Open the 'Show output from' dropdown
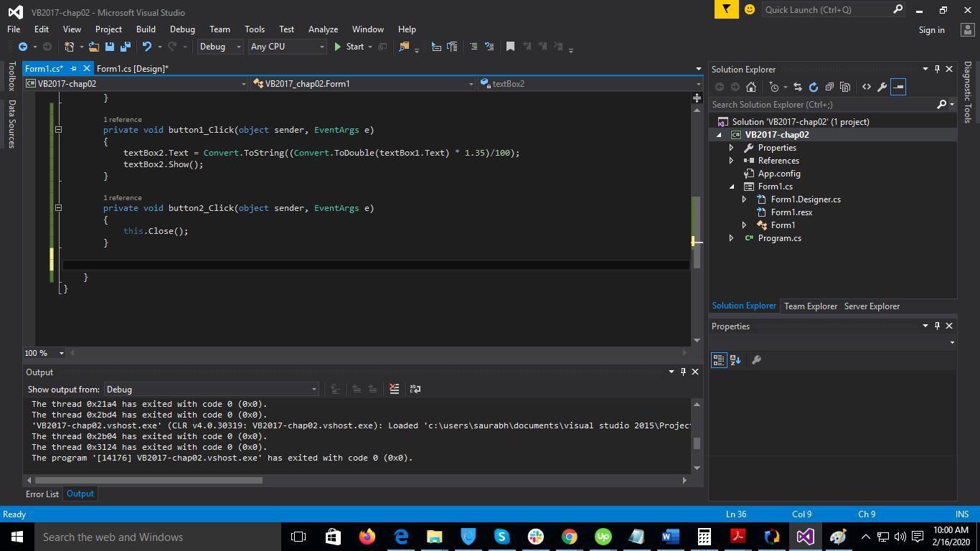980x551 pixels. pyautogui.click(x=211, y=390)
